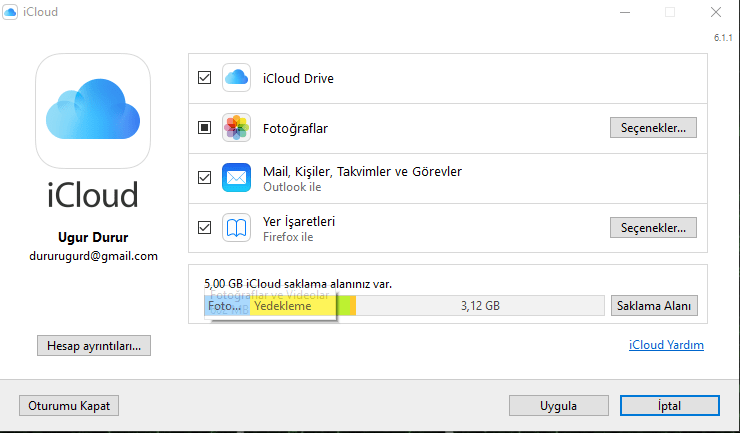740x433 pixels.
Task: Click the Saklama Alanı button
Action: click(654, 306)
